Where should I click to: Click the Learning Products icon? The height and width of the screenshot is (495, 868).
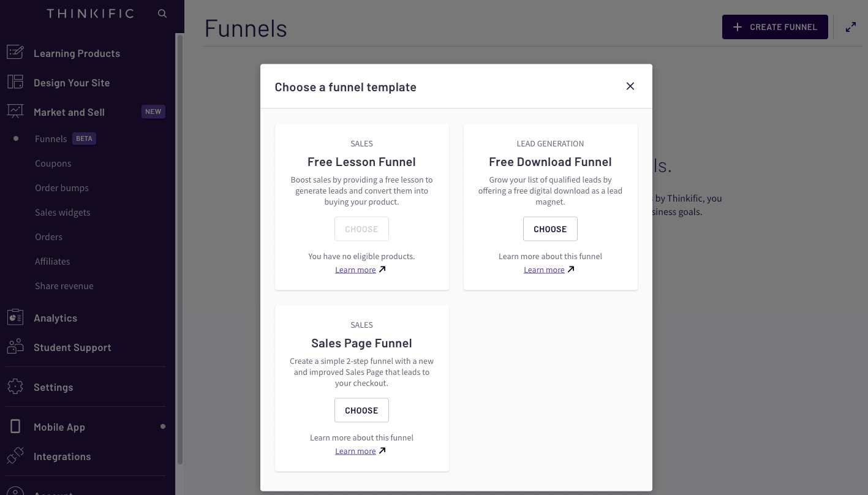click(15, 53)
